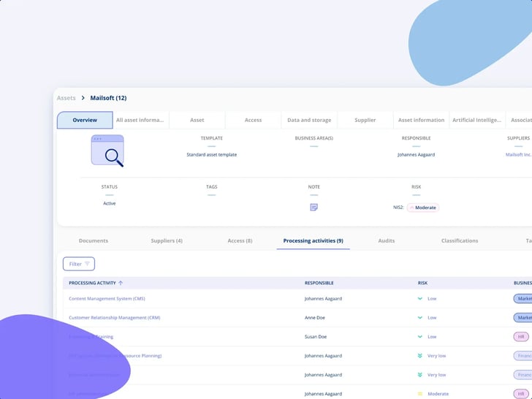Image resolution: width=532 pixels, height=399 pixels.
Task: Click the Mailsoft Inc. supplier link
Action: click(x=518, y=154)
